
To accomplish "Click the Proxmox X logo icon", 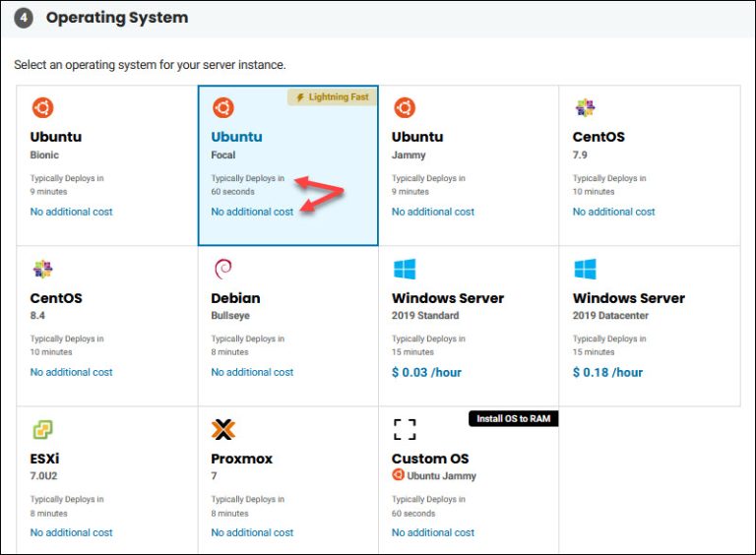I will [x=223, y=430].
